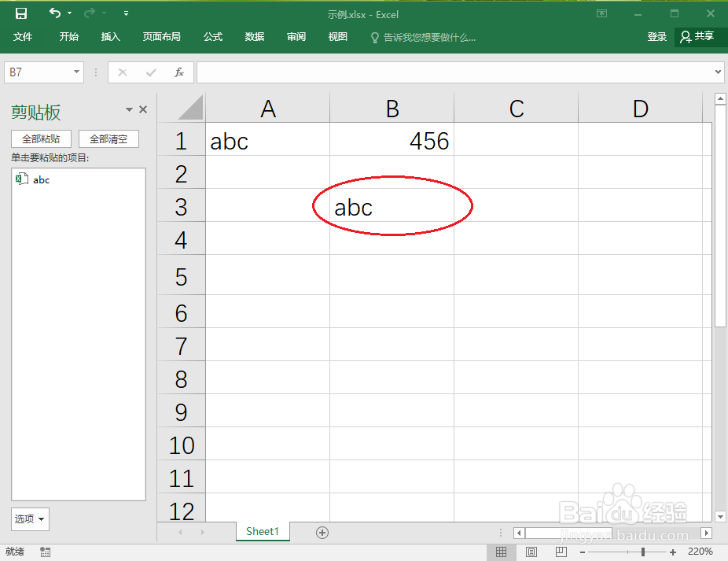The image size is (728, 561).
Task: Click the Save icon on Quick Access Toolbar
Action: [20, 13]
